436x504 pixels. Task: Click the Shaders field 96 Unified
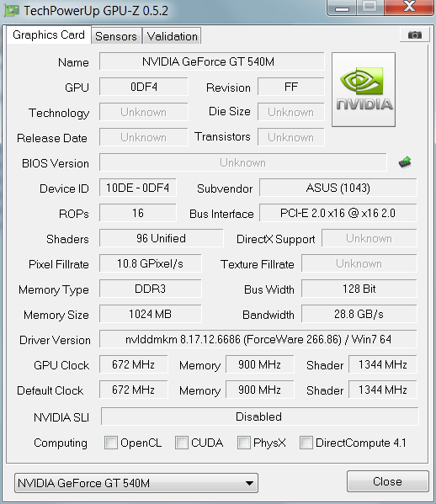click(x=161, y=238)
